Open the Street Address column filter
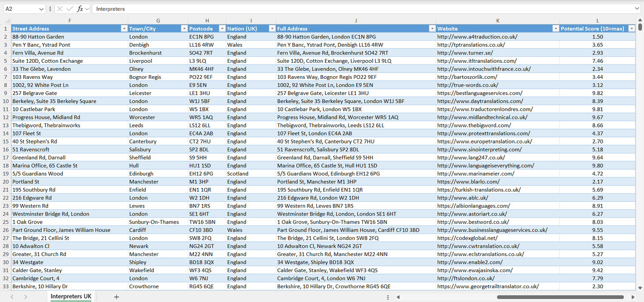Screen dimensions: 644x302 [x=124, y=28]
